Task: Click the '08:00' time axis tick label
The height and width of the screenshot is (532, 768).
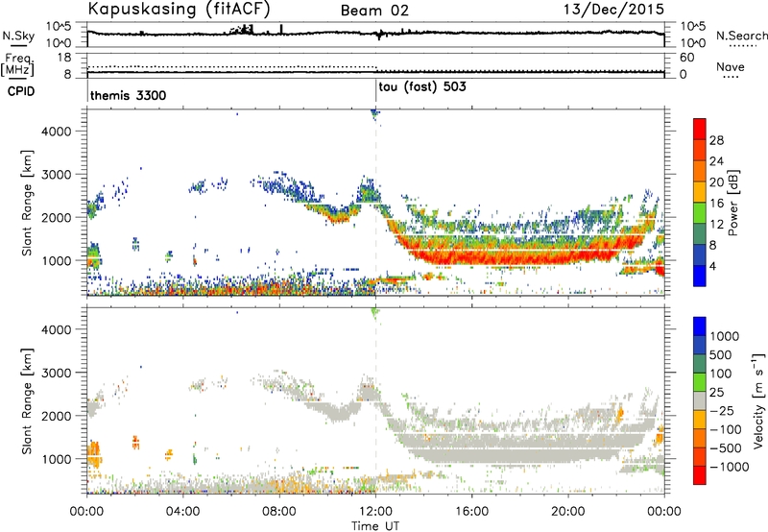Action: tap(279, 512)
